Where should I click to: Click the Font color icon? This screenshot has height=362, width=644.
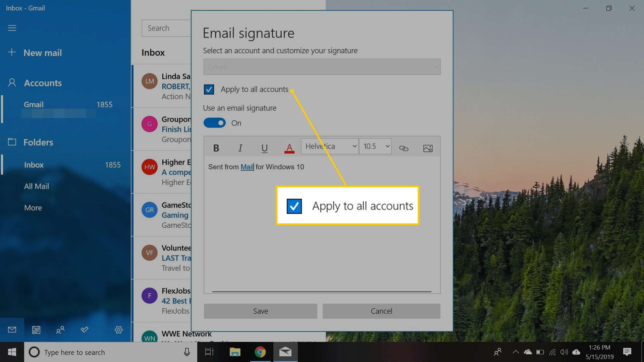(x=289, y=147)
